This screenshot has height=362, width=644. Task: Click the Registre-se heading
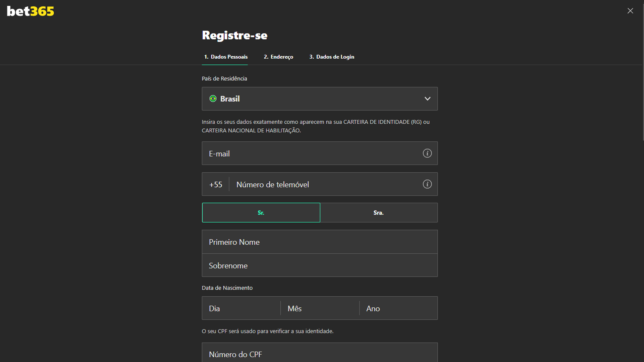(x=235, y=35)
